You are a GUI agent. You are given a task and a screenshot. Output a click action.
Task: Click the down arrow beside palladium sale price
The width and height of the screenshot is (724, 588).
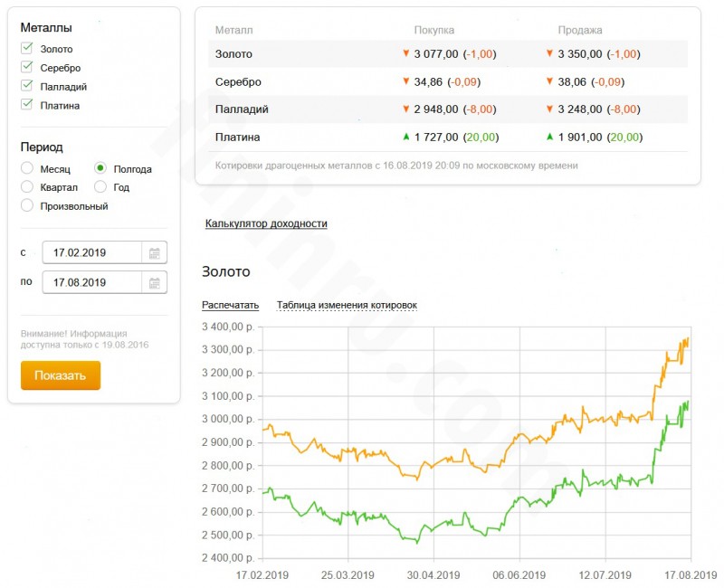click(x=549, y=109)
